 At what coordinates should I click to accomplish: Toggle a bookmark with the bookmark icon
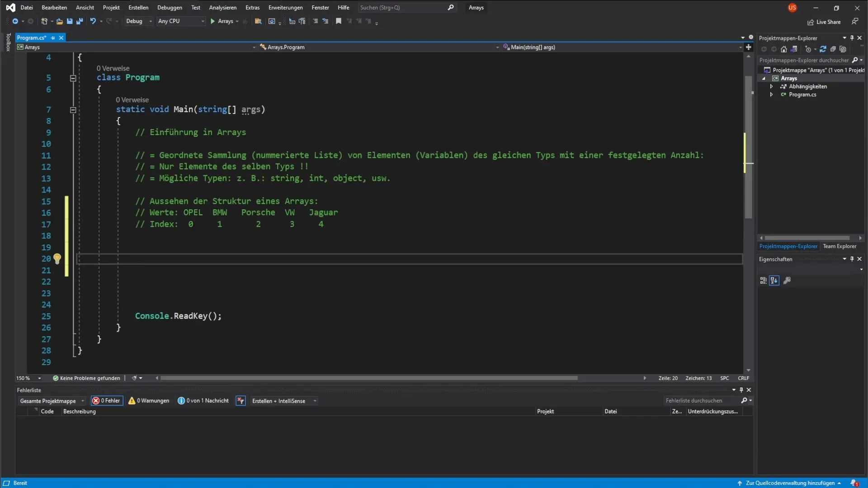coord(338,21)
